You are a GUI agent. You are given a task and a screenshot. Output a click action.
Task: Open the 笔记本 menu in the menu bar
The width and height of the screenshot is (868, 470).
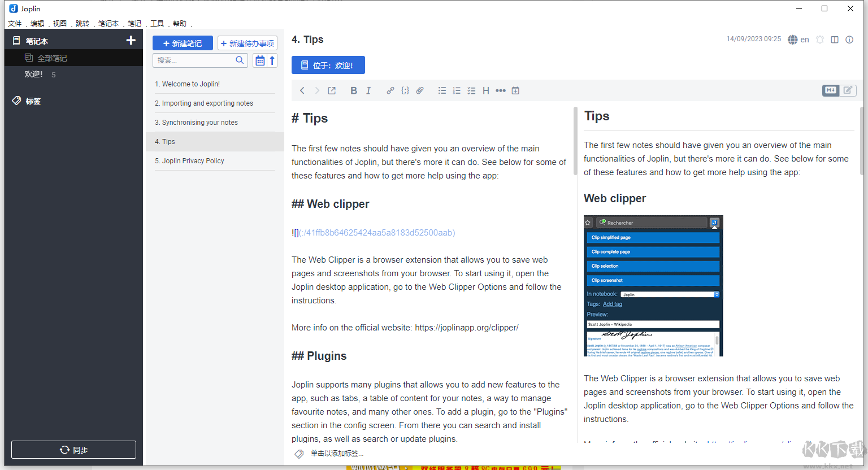point(108,23)
